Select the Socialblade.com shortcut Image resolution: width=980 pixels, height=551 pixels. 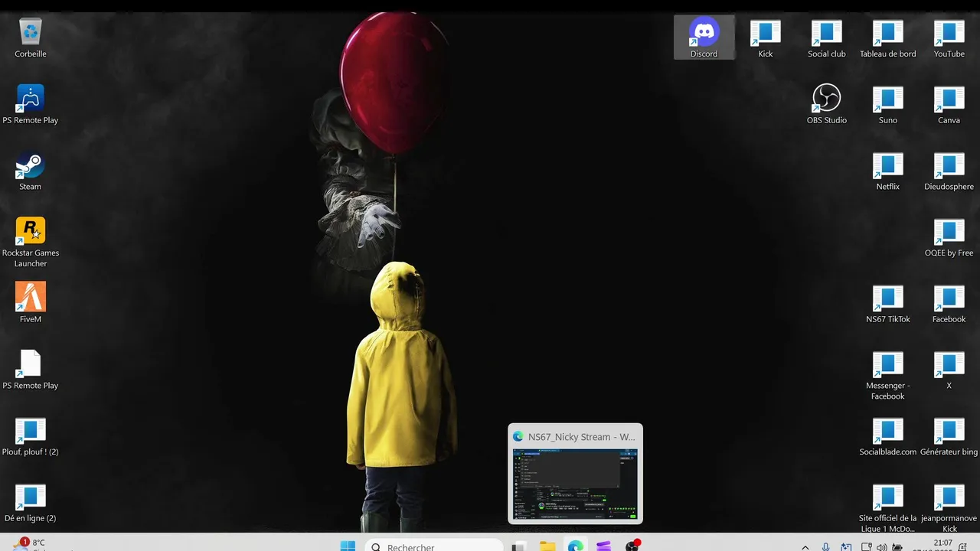pyautogui.click(x=888, y=436)
